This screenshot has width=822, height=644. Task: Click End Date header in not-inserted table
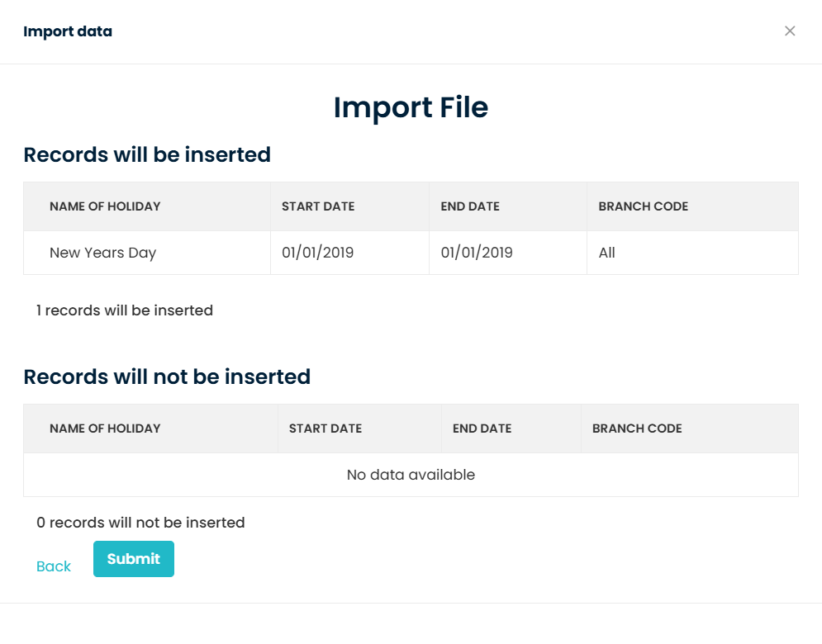coord(482,429)
